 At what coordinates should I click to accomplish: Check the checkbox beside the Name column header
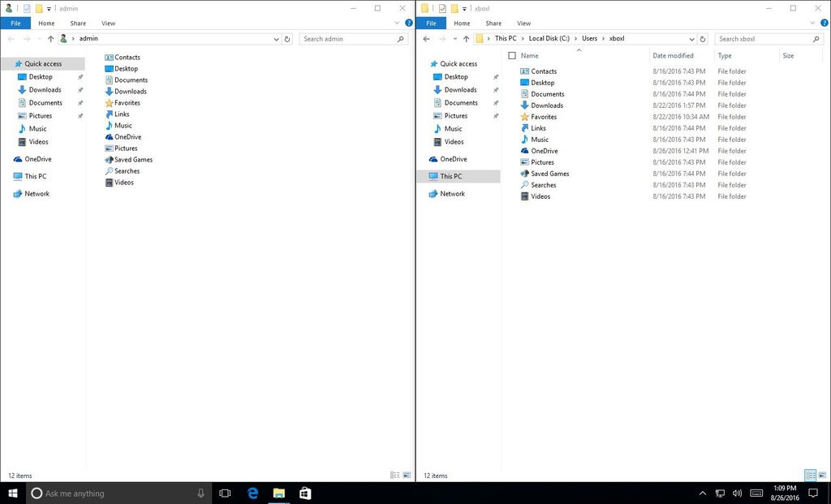[x=512, y=55]
